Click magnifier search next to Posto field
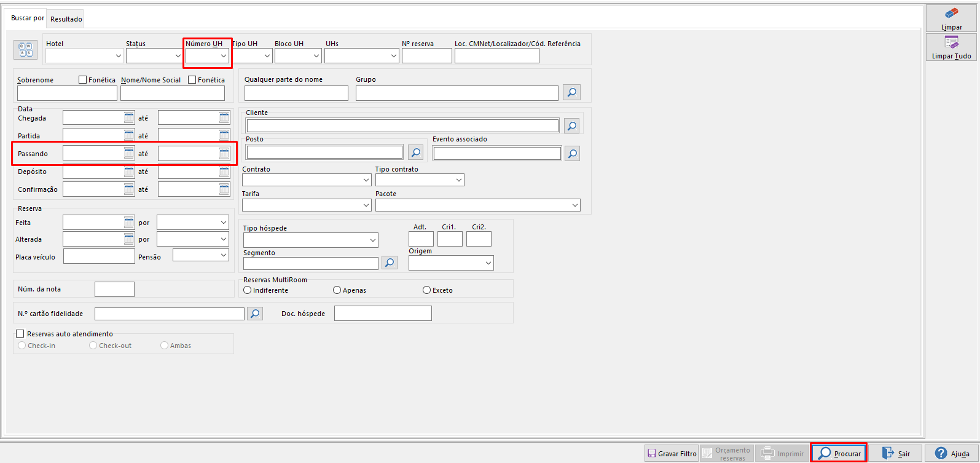980x463 pixels. click(x=415, y=152)
